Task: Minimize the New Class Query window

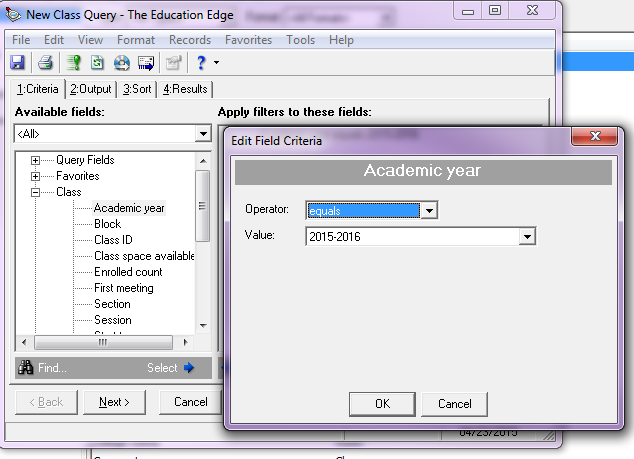Action: point(468,11)
